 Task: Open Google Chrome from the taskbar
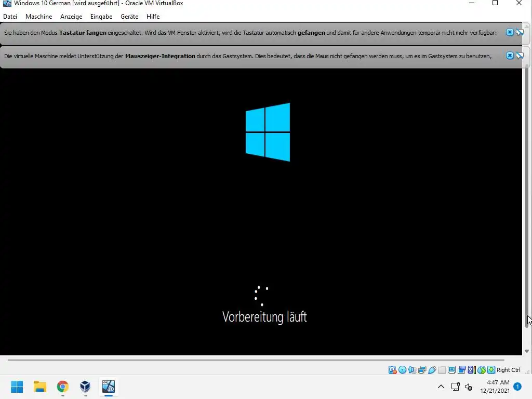pyautogui.click(x=63, y=387)
